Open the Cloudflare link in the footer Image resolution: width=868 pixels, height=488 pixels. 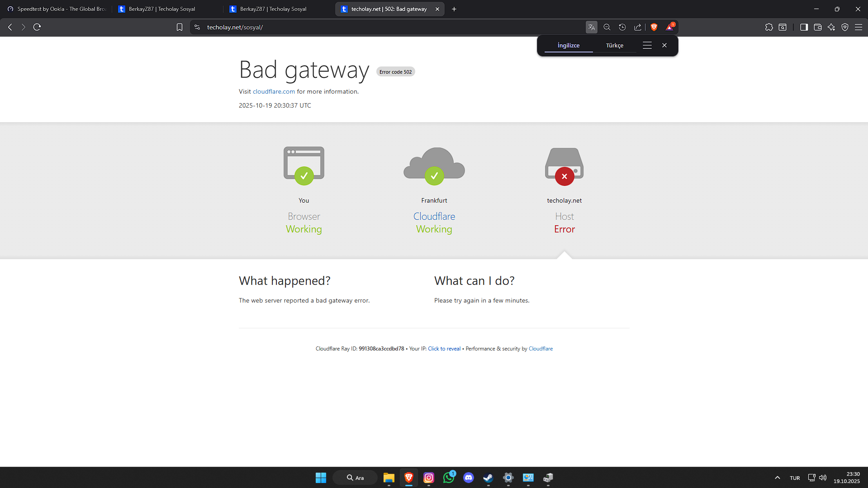coord(541,349)
